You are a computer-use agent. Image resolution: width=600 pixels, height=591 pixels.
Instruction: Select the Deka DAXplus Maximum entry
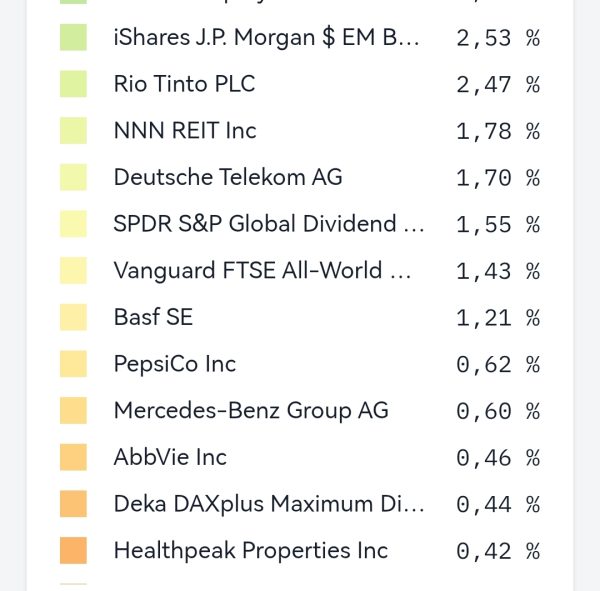(x=269, y=503)
